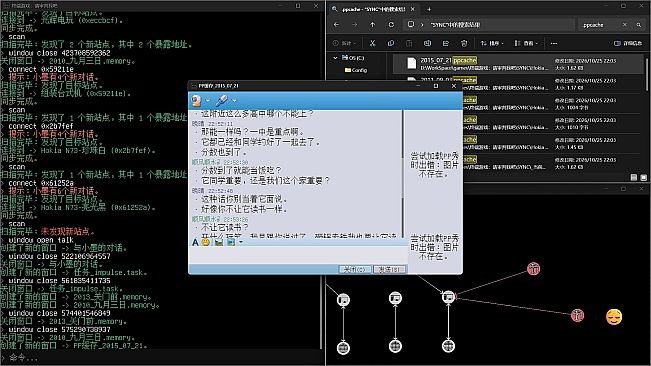This screenshot has width=651, height=366.
Task: Click the 关闭(C) button in chat window
Action: pos(354,269)
